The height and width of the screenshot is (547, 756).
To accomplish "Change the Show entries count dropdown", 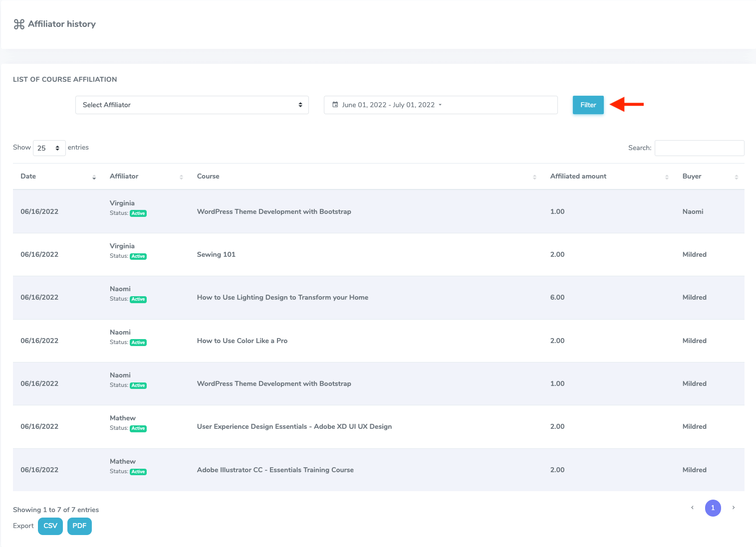I will (x=48, y=148).
